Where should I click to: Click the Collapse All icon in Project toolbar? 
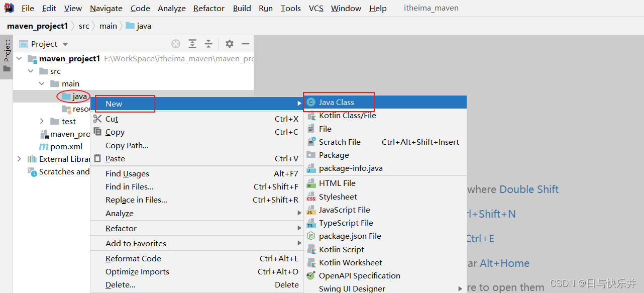(x=208, y=44)
